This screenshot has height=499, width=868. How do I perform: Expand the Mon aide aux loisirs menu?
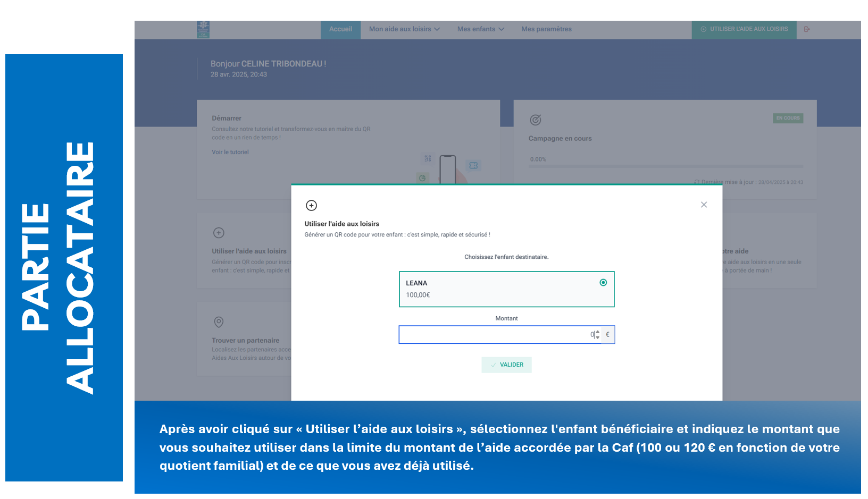[404, 29]
